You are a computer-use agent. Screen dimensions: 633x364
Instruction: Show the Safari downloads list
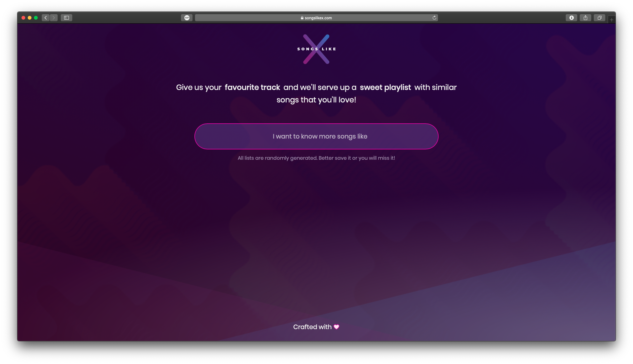[571, 18]
